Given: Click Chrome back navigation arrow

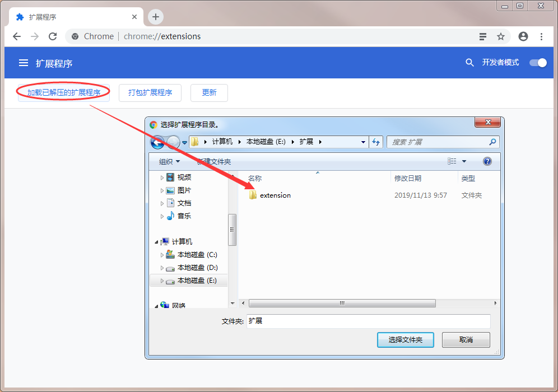Looking at the screenshot, I should (x=17, y=36).
